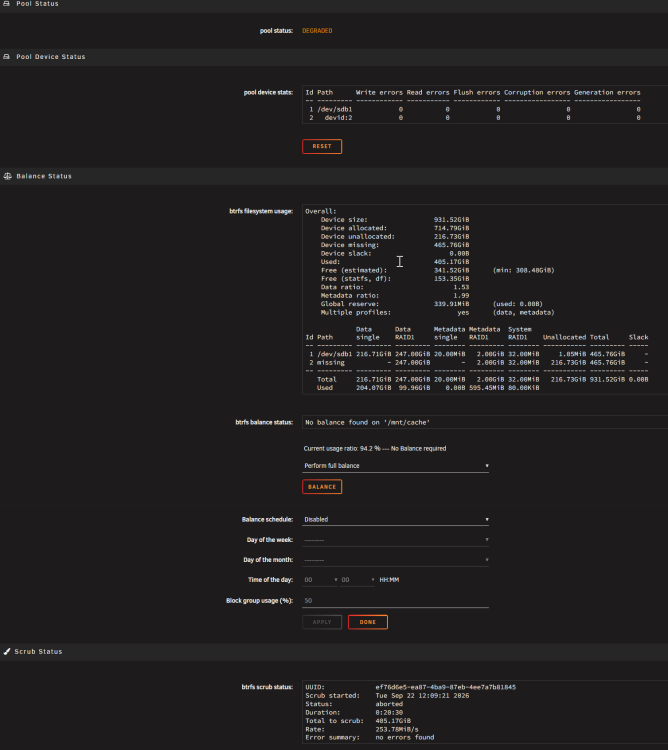Click the disabled APPLY button
668x750 pixels.
tap(322, 622)
